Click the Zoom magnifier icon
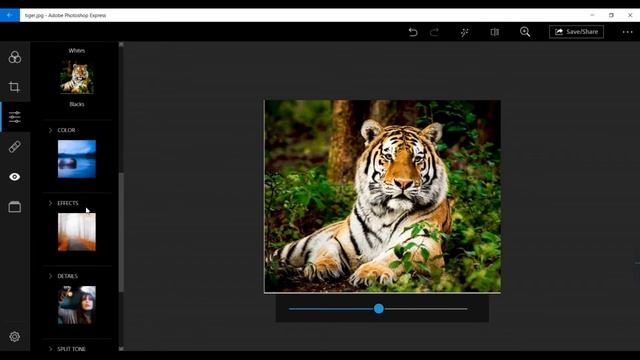Viewport: 640px width, 360px height. (x=525, y=32)
